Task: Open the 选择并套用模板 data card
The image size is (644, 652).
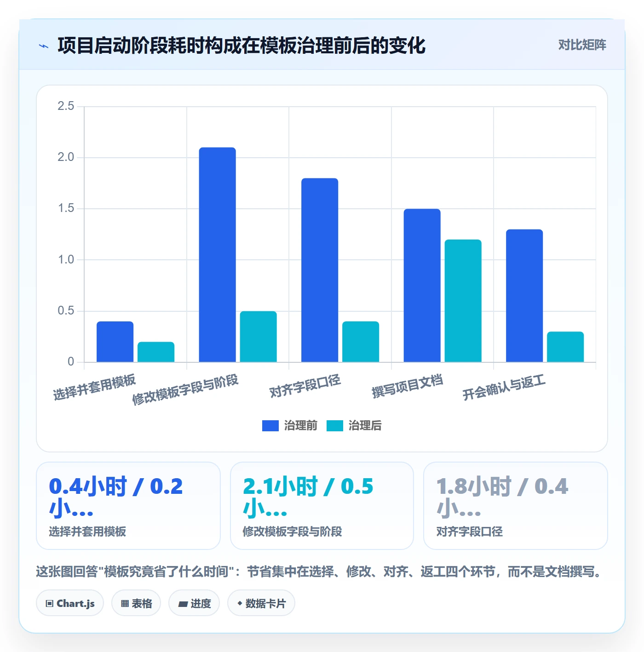Action: (x=128, y=506)
